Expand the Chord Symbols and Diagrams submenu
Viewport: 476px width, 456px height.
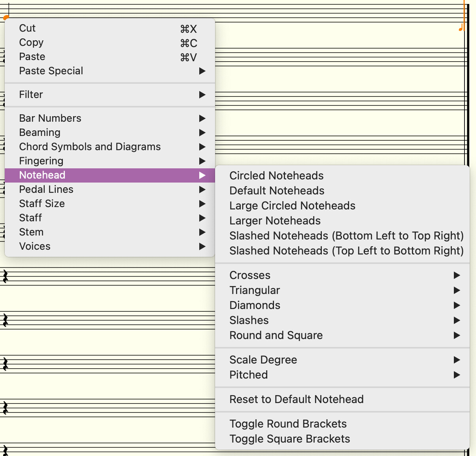click(90, 147)
